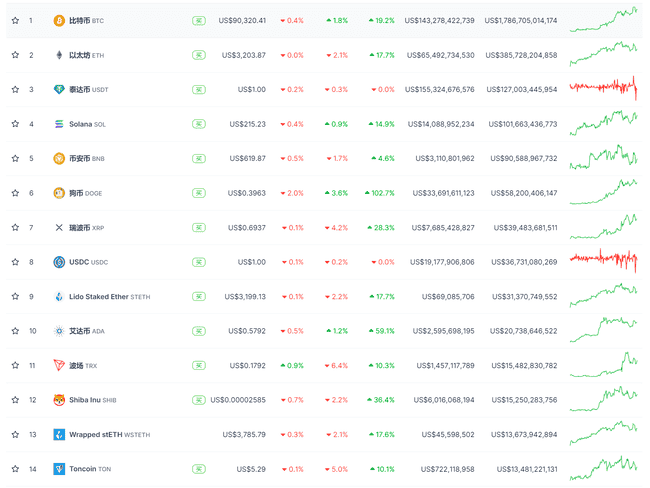Star Bitcoin BTC as a favorite
This screenshot has width=650, height=488.
(15, 20)
